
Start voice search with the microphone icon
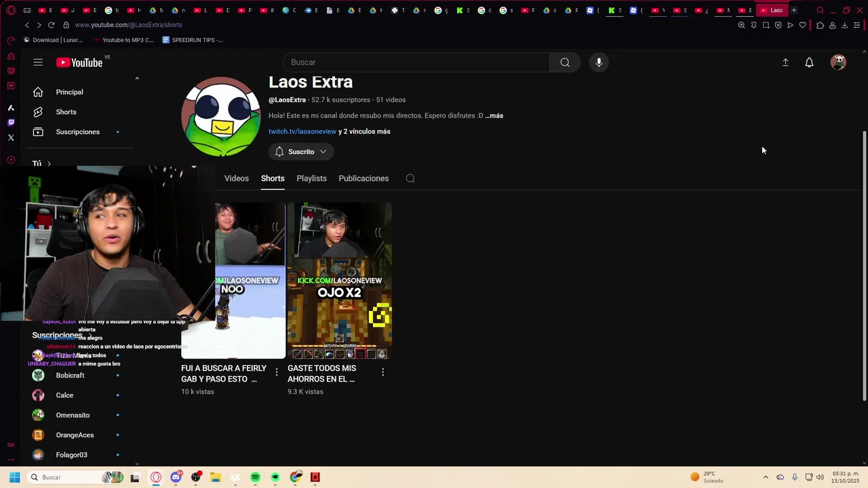click(599, 62)
